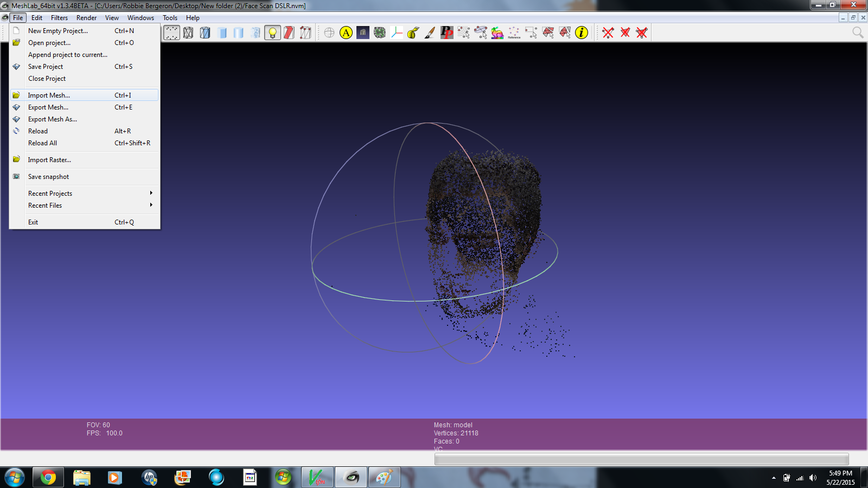868x488 pixels.
Task: Open the Tools menu
Action: [170, 18]
